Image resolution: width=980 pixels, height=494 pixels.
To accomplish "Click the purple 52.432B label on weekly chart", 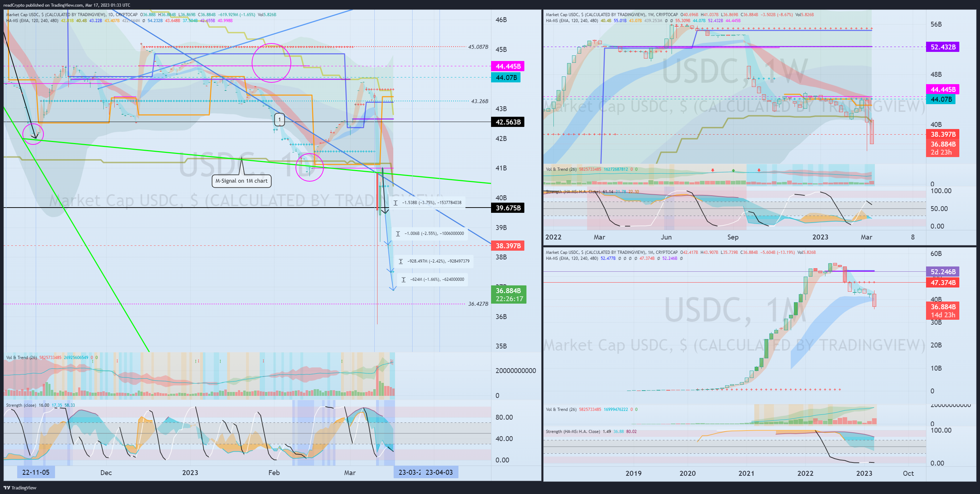I will coord(942,47).
